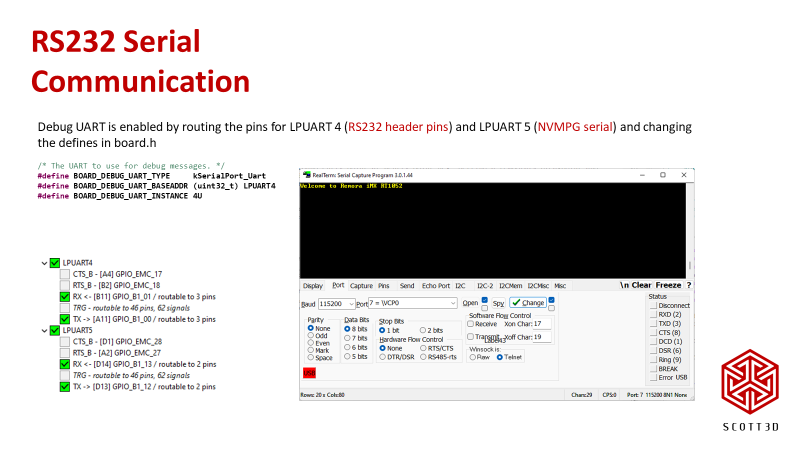Close the RealTerm window

pyautogui.click(x=684, y=175)
